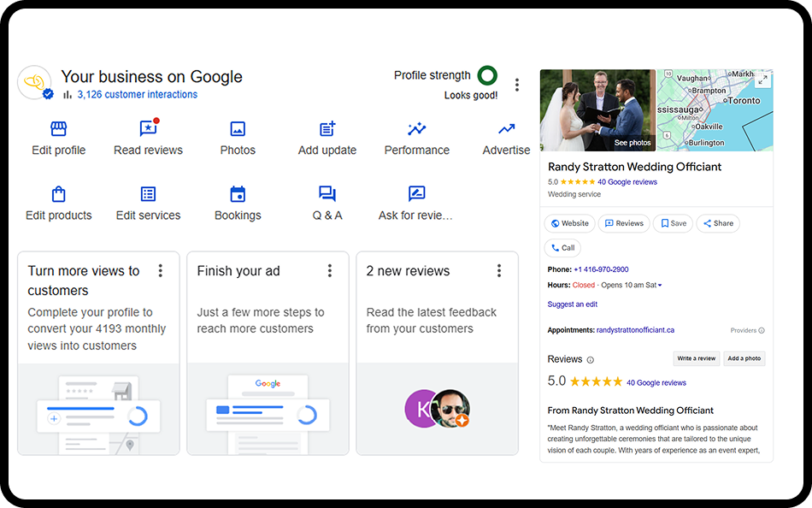Open 40 Google reviews link beside large 5.0 rating
This screenshot has width=812, height=508.
coord(656,382)
